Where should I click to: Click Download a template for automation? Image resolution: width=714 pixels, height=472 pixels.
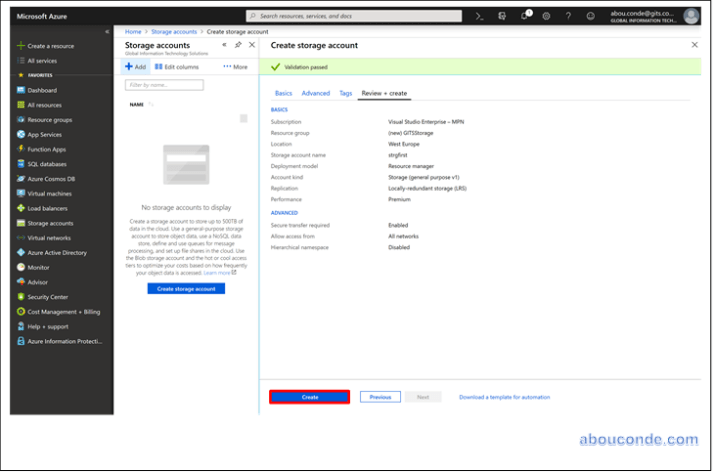(504, 397)
